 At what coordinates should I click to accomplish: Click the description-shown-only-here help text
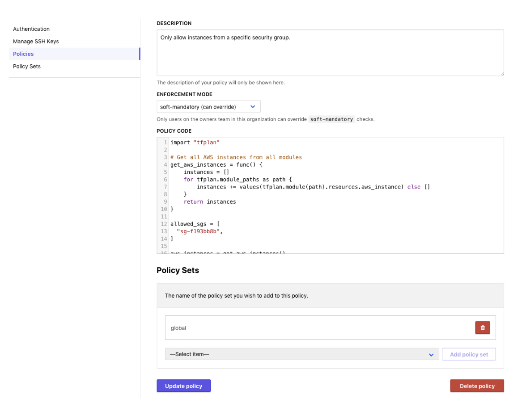coord(221,83)
